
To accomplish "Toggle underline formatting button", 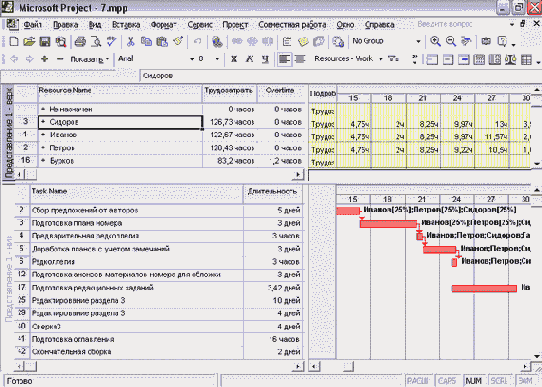I will [x=265, y=59].
